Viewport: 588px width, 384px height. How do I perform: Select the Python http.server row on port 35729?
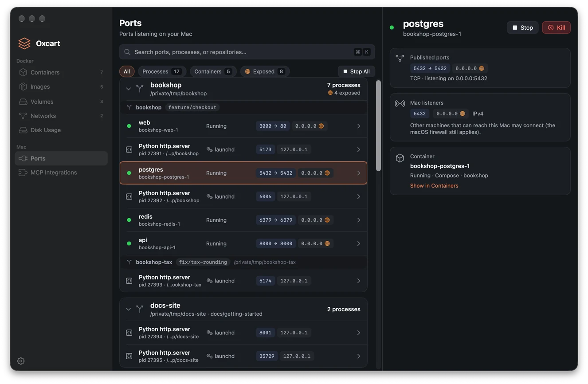point(243,356)
